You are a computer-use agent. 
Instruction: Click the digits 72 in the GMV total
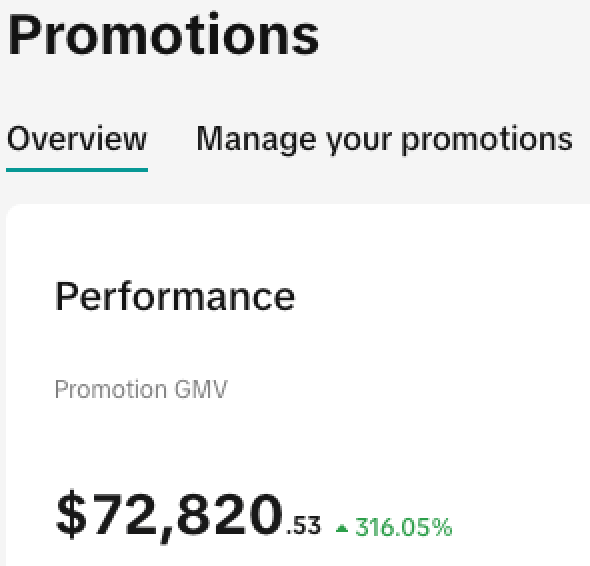point(122,514)
